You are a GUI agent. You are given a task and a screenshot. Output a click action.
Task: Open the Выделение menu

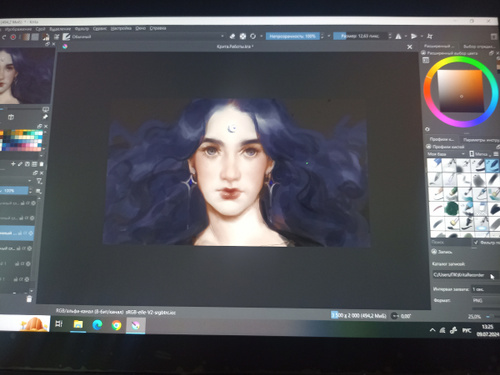tap(60, 29)
